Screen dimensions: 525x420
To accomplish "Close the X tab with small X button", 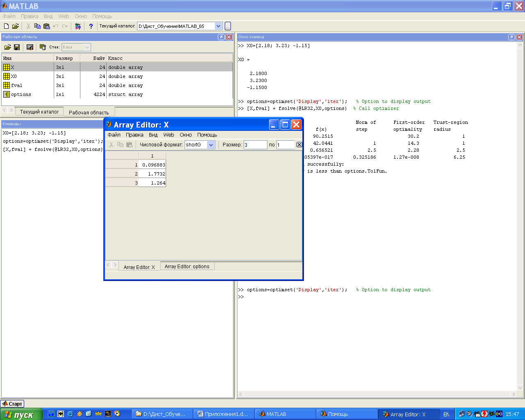I will pos(299,145).
